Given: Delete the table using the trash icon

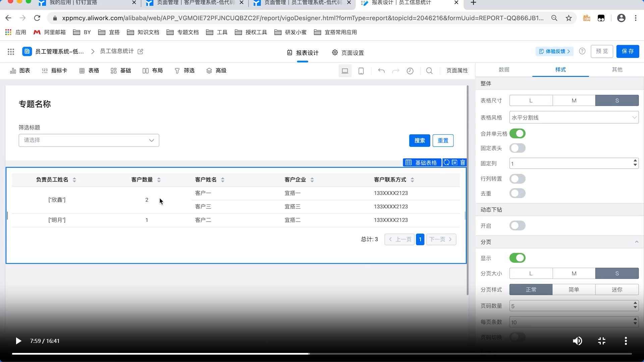Looking at the screenshot, I should point(463,163).
